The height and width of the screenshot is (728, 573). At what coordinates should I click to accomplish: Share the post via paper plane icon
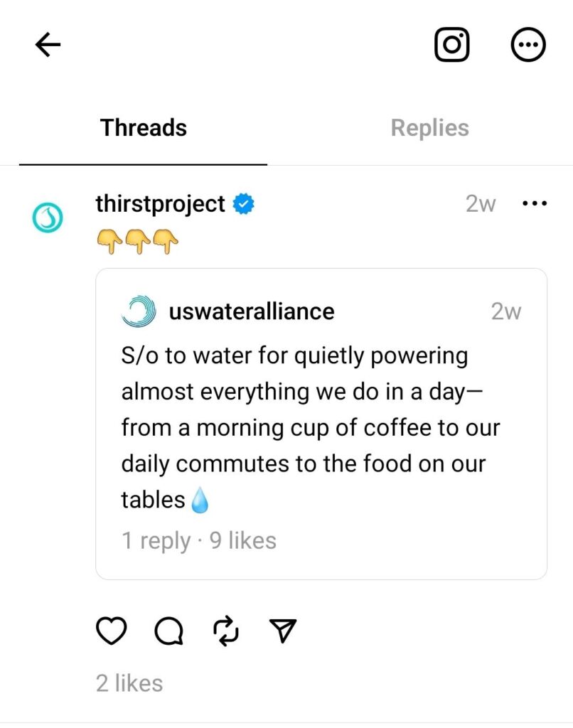click(284, 630)
